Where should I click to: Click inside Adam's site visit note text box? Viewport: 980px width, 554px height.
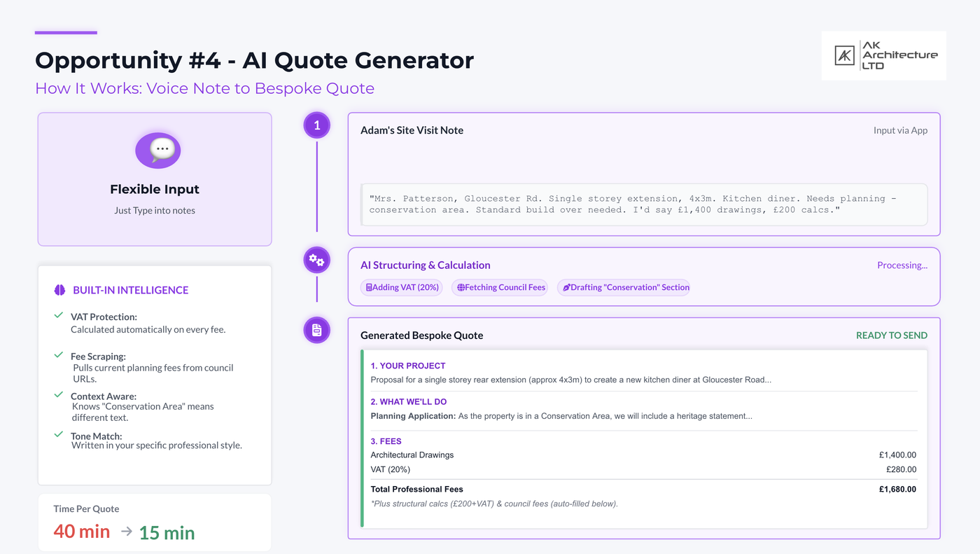644,205
